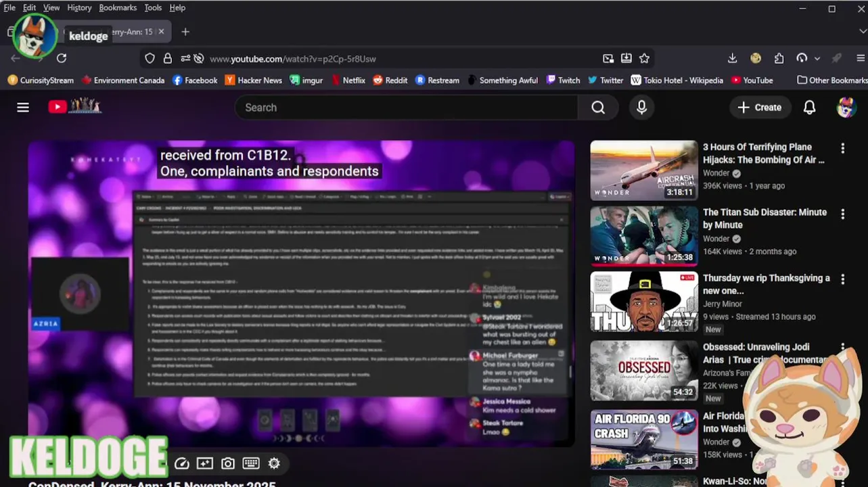The width and height of the screenshot is (868, 487).
Task: Start voice search with the microphone
Action: [641, 108]
